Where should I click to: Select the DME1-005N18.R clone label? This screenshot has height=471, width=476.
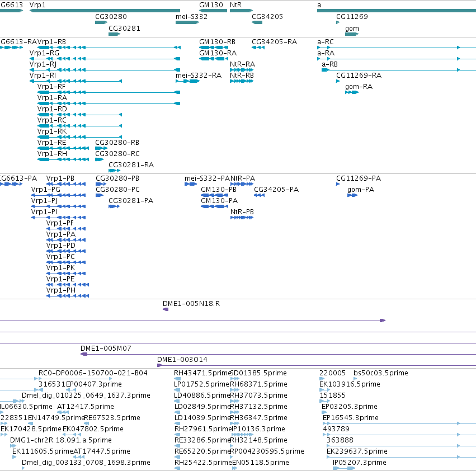[x=191, y=304]
